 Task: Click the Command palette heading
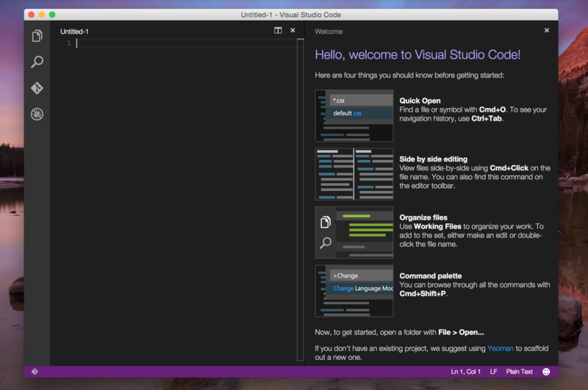click(x=431, y=276)
